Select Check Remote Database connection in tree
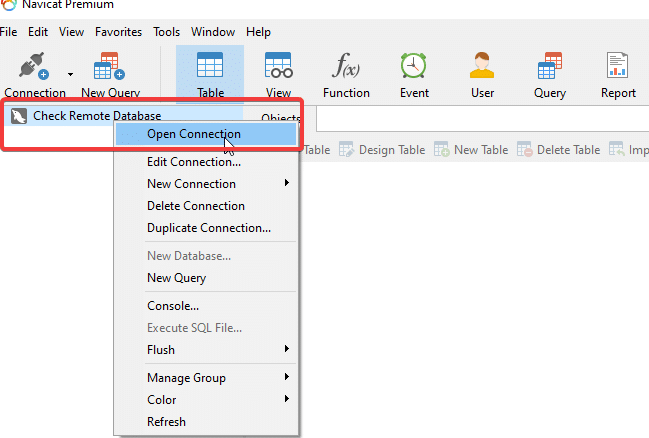This screenshot has width=649, height=438. point(96,116)
